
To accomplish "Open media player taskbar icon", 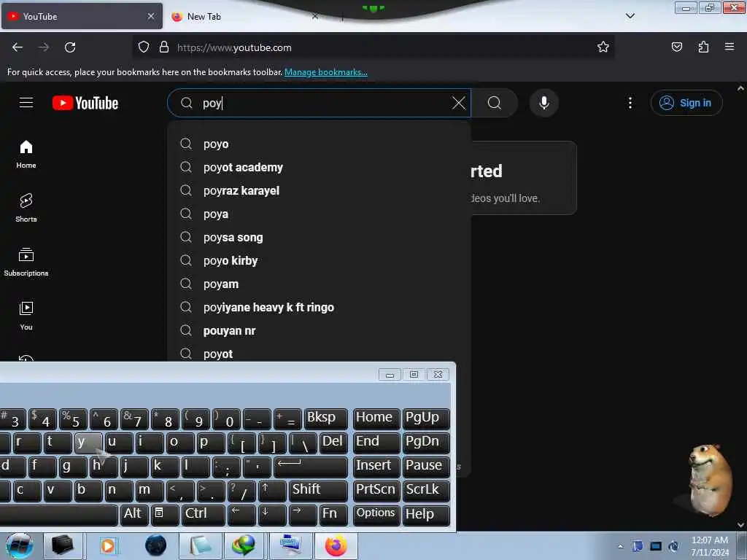I will click(108, 545).
